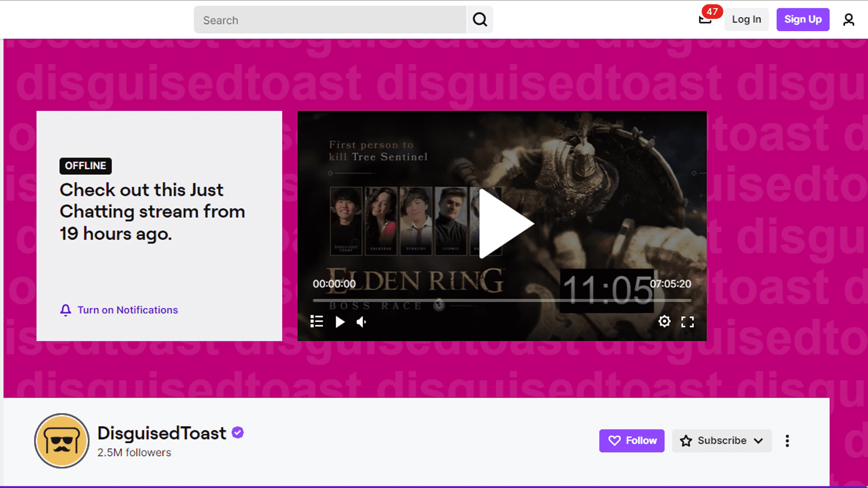Click the DisguisedToast channel name

click(x=162, y=433)
